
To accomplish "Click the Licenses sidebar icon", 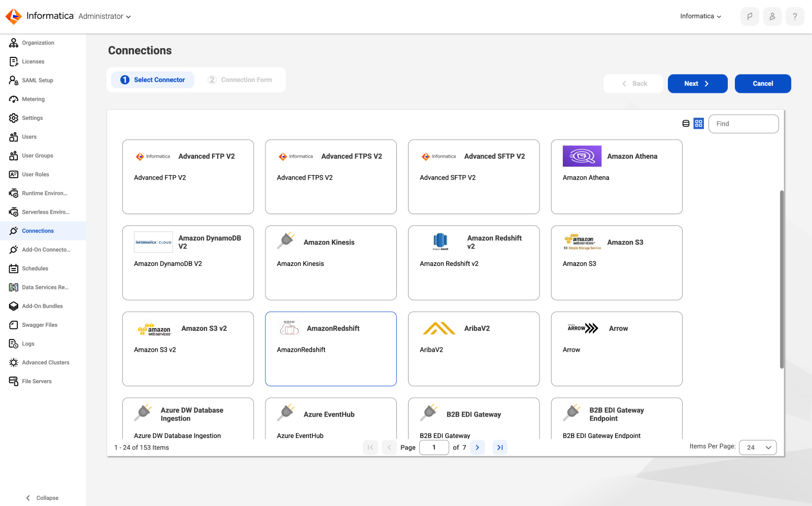I will [x=14, y=61].
